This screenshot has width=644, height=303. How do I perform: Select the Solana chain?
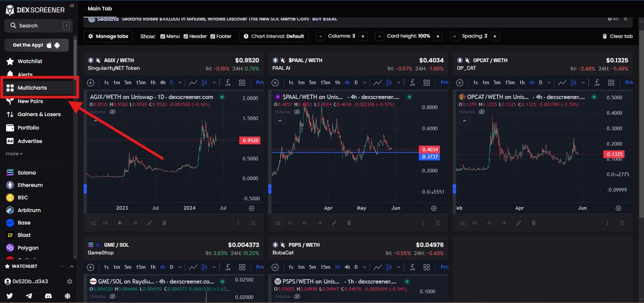coord(26,173)
